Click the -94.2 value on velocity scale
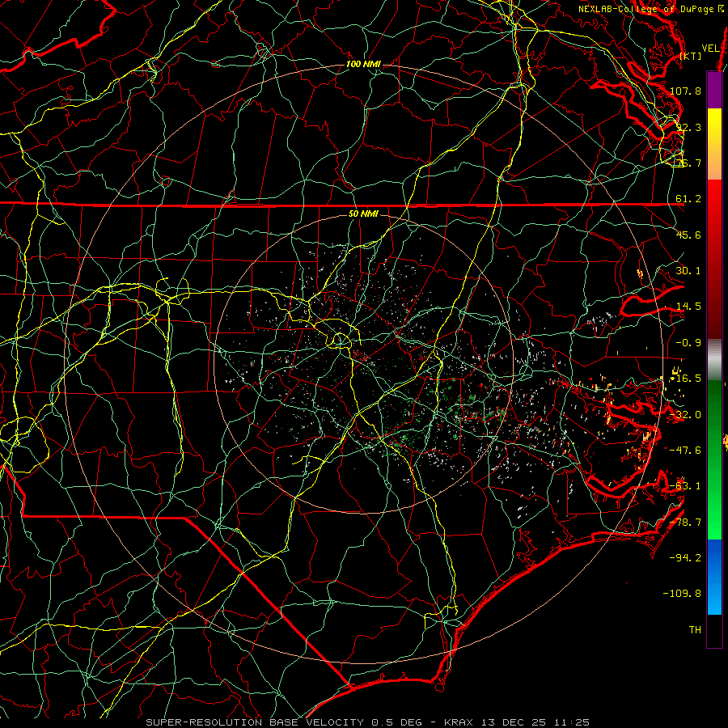This screenshot has height=728, width=728. click(x=685, y=557)
